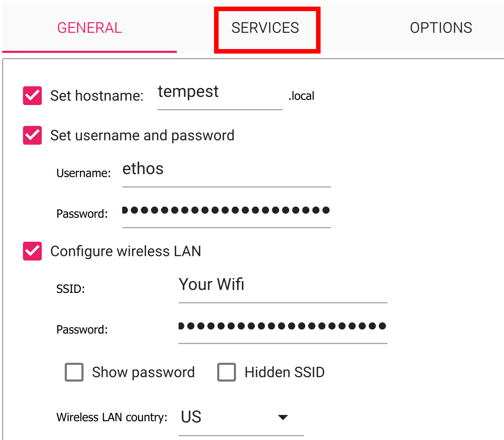Click the 'Set hostname:' label text
504x440 pixels.
point(97,96)
